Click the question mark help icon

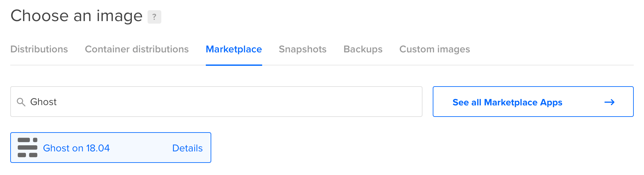(x=154, y=17)
